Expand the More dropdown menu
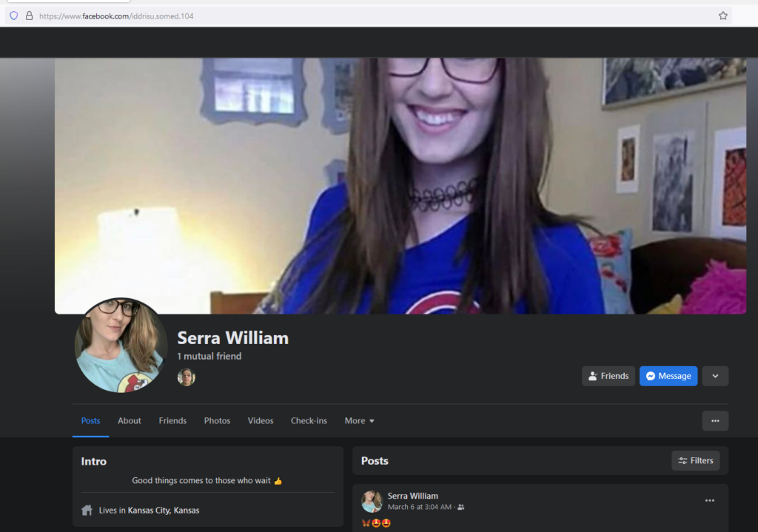758x532 pixels. click(359, 421)
